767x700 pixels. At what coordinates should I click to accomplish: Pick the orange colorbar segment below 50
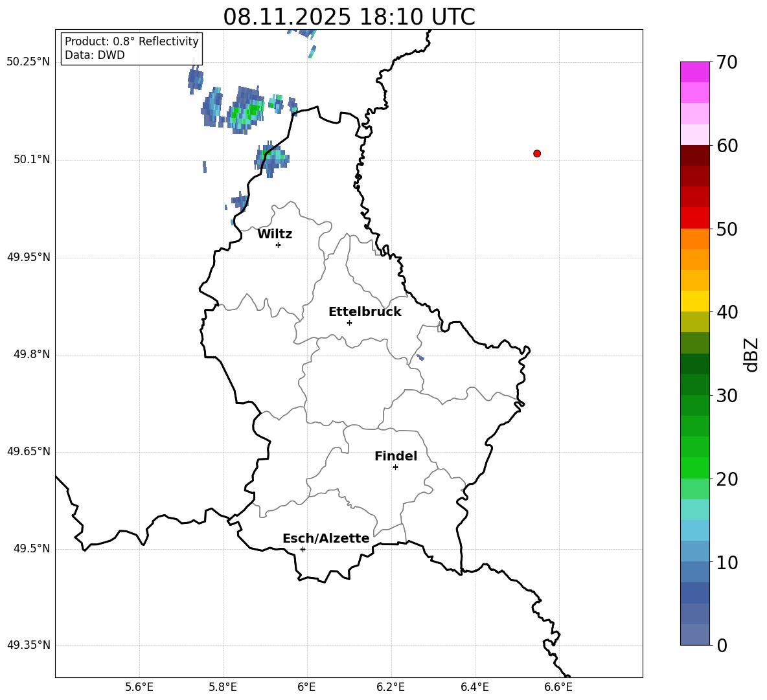click(694, 239)
